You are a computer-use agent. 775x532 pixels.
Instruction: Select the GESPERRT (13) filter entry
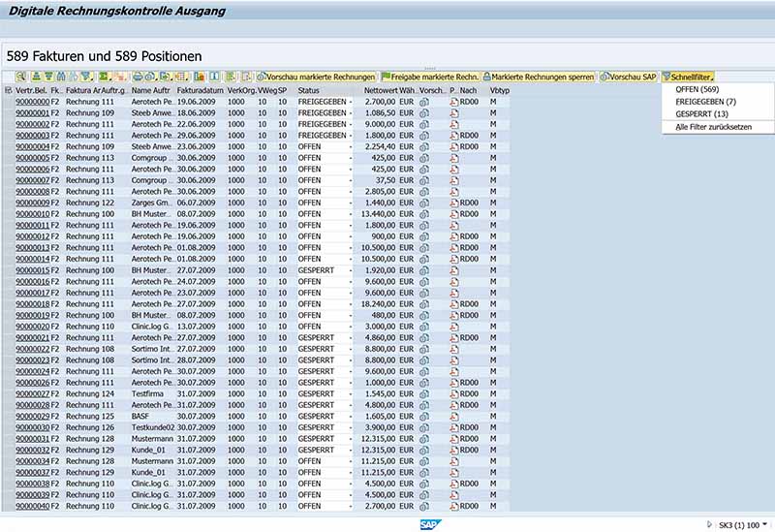pyautogui.click(x=701, y=114)
